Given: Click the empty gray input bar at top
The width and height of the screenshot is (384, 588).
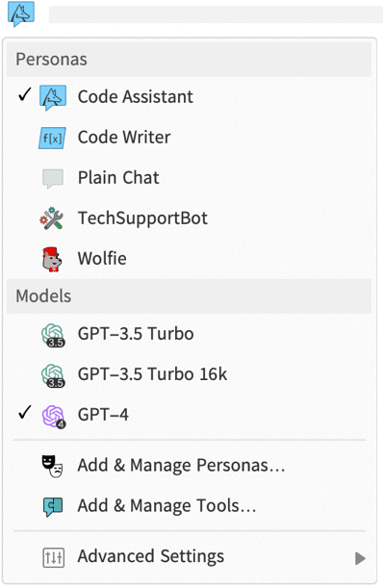Looking at the screenshot, I should (x=216, y=14).
